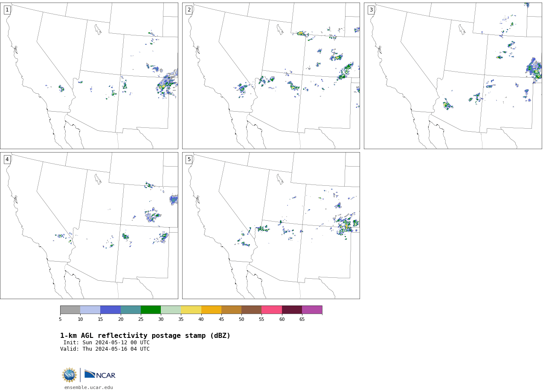This screenshot has width=546, height=392.
Task: Select the blue 15-20 dBZ swatch
Action: pos(110,310)
